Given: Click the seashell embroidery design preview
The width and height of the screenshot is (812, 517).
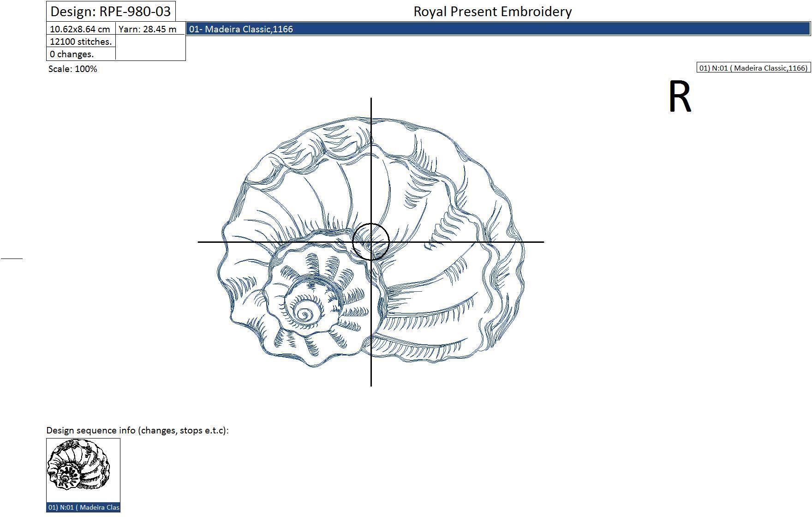Looking at the screenshot, I should 370,242.
